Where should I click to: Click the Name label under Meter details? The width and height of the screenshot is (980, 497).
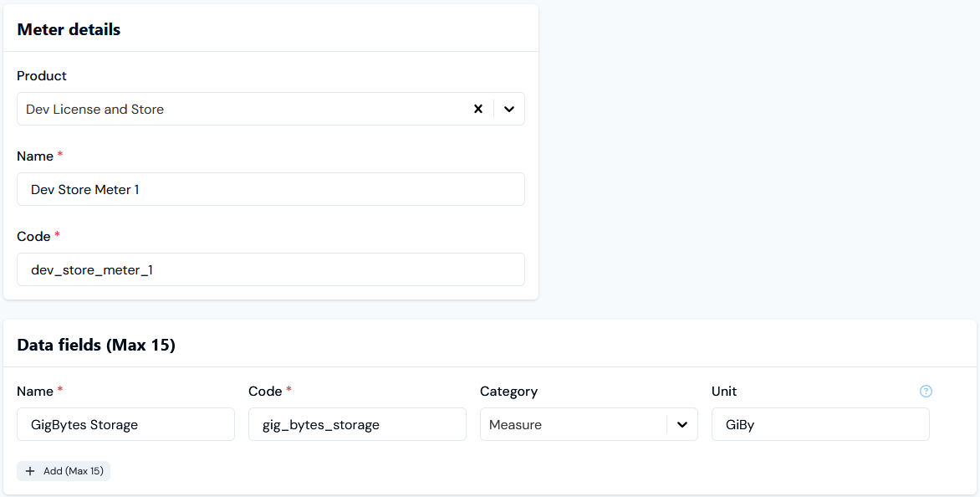coord(35,156)
